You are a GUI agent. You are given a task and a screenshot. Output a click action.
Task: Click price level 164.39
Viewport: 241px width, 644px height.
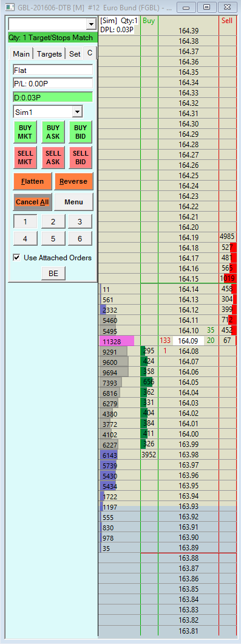pyautogui.click(x=189, y=31)
